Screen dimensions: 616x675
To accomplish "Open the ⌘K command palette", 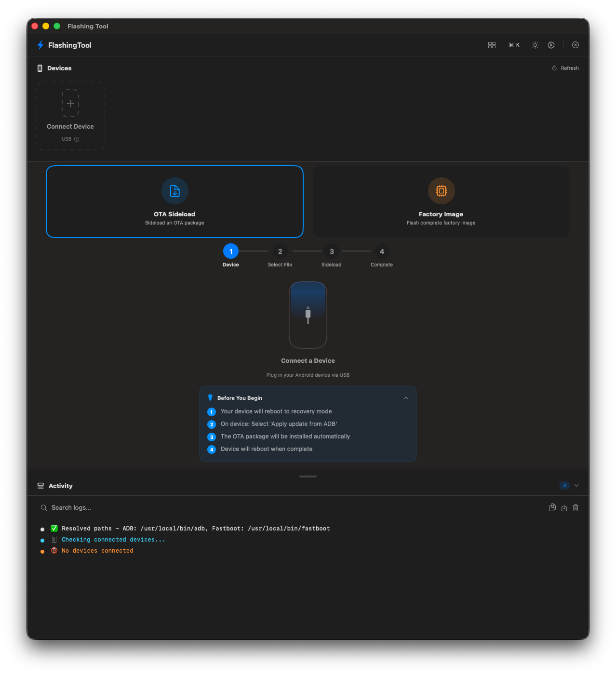I will (514, 45).
